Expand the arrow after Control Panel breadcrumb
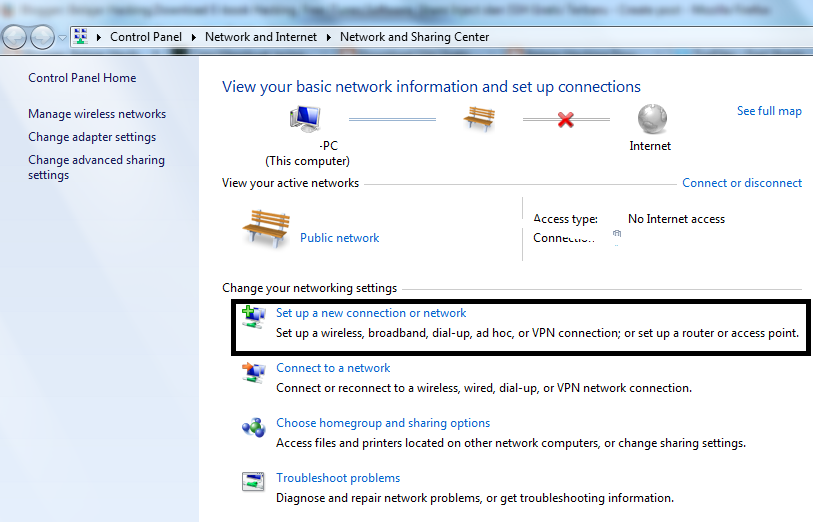 coord(193,37)
